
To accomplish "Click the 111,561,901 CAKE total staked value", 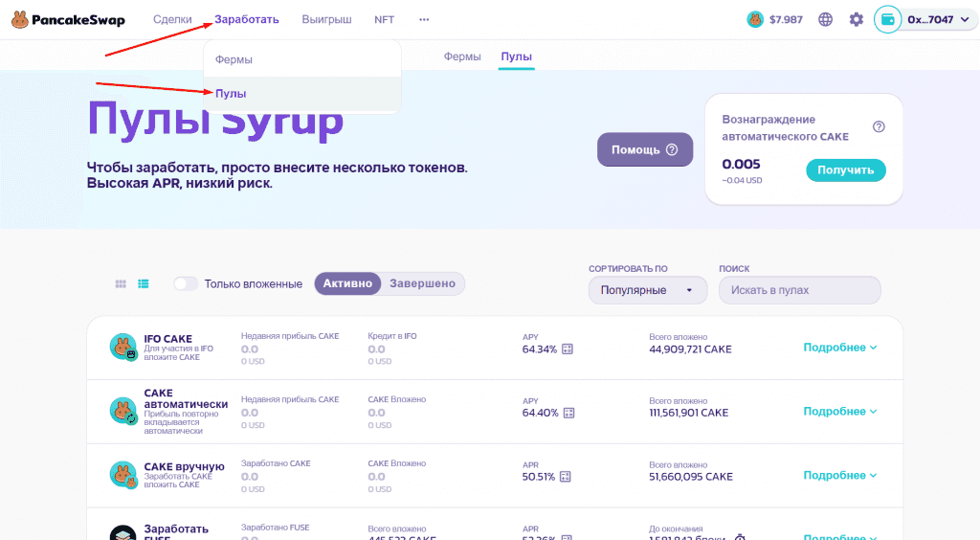I will point(689,413).
